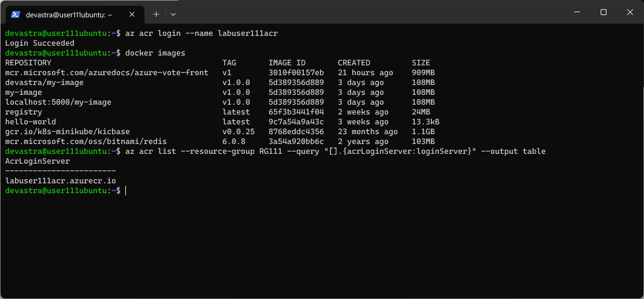The width and height of the screenshot is (644, 299).
Task: Close the devastra@user111ubuntu tab
Action: (x=132, y=14)
